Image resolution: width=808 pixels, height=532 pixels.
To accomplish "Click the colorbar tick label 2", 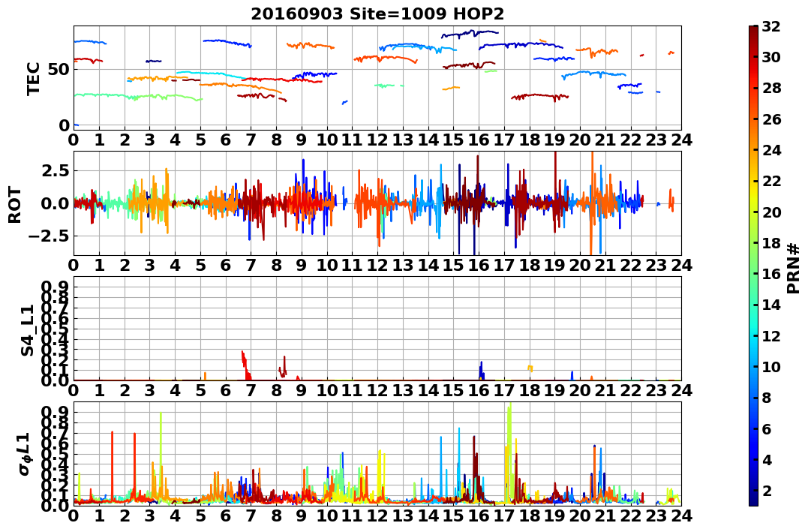I will tap(767, 490).
